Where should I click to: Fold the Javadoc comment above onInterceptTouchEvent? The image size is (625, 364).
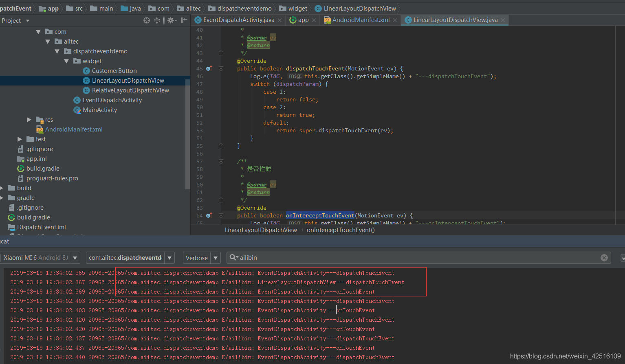221,161
